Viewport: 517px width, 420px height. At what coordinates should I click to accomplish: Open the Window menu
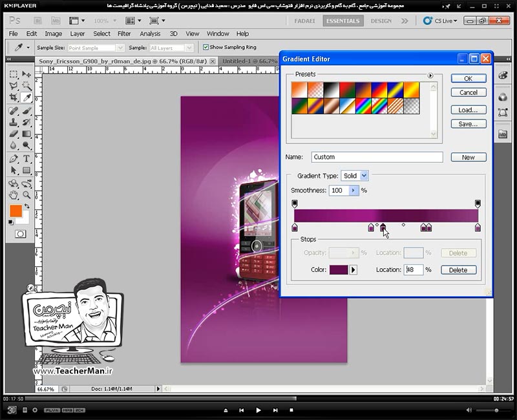(x=218, y=34)
